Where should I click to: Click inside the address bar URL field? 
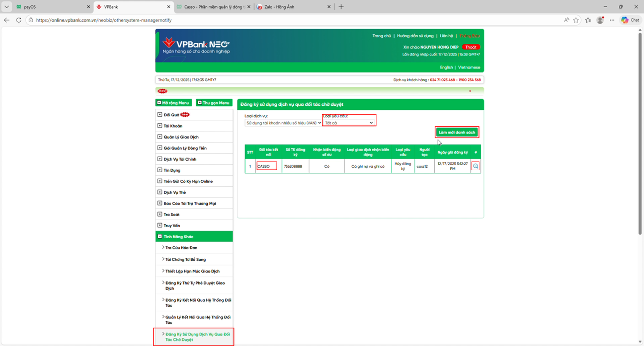[x=101, y=20]
